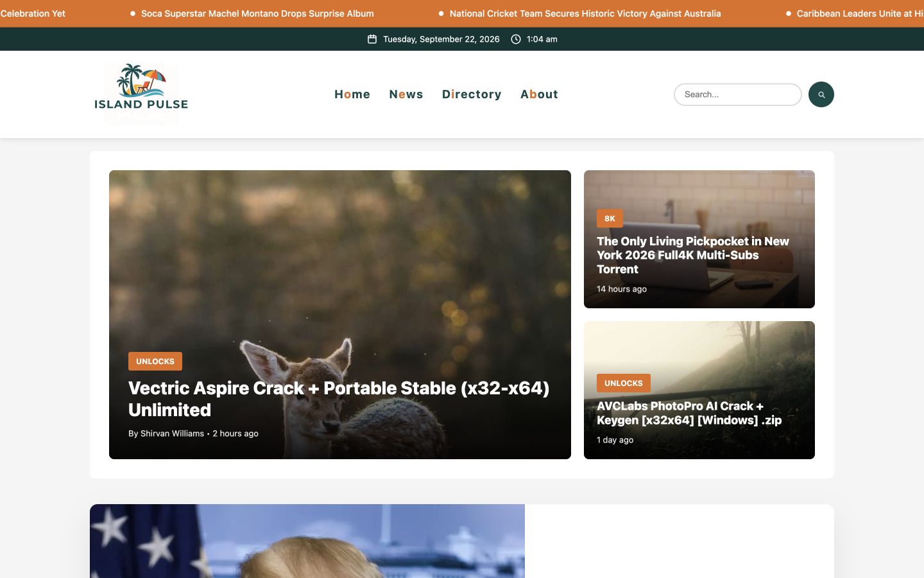Image resolution: width=924 pixels, height=578 pixels.
Task: Click the Soca Superstar Machel Montano ticker headline
Action: pyautogui.click(x=257, y=13)
